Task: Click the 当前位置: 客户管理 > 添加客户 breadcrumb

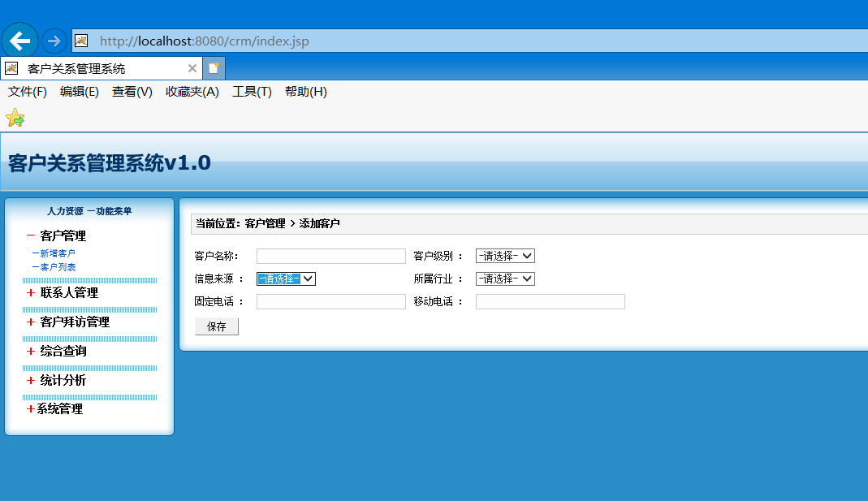Action: tap(267, 223)
